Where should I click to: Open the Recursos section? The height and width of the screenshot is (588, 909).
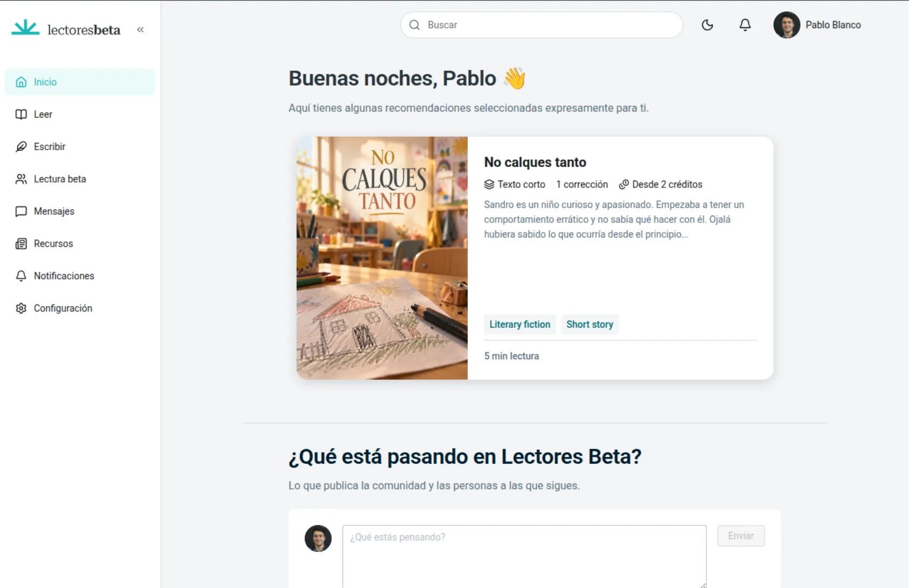pyautogui.click(x=80, y=243)
